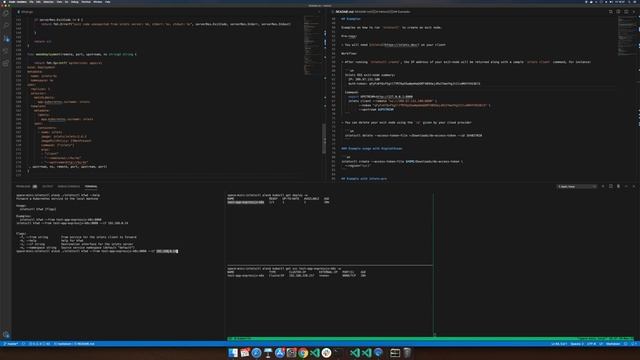Image resolution: width=640 pixels, height=360 pixels.
Task: Open the Debug menu
Action: click(x=75, y=2)
